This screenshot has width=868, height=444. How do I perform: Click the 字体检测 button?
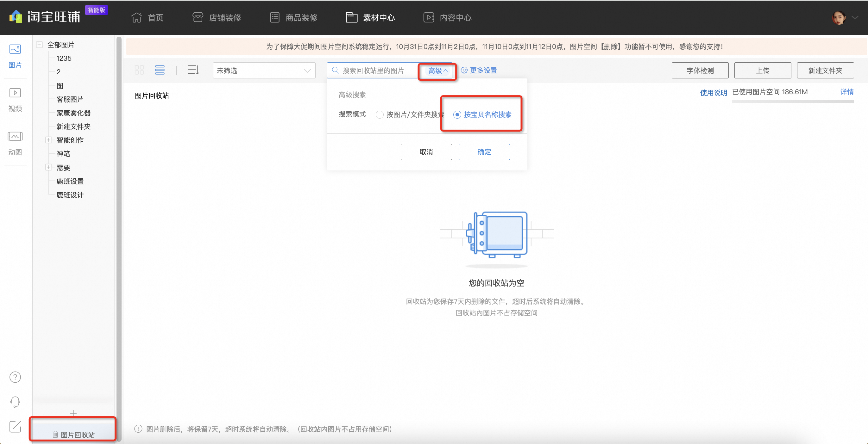(x=700, y=70)
